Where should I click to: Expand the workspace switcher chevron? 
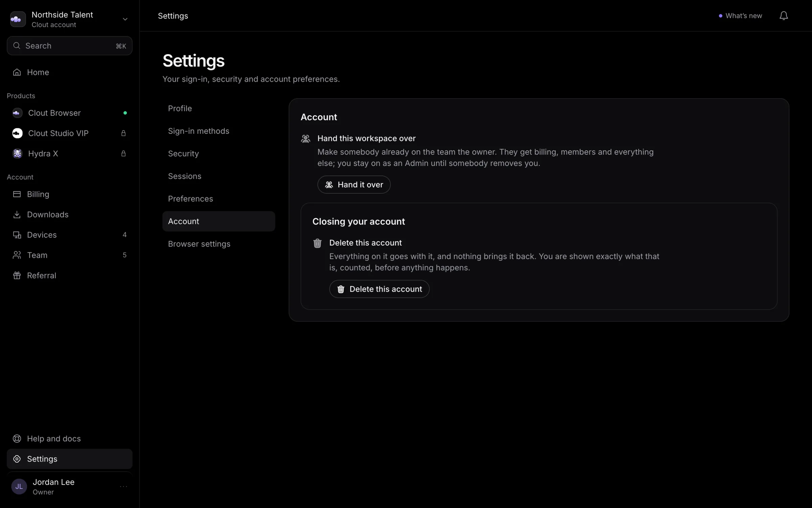125,19
